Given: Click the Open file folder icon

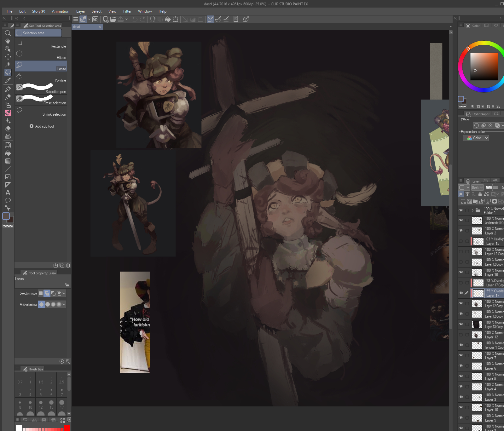Looking at the screenshot, I should click(x=113, y=19).
